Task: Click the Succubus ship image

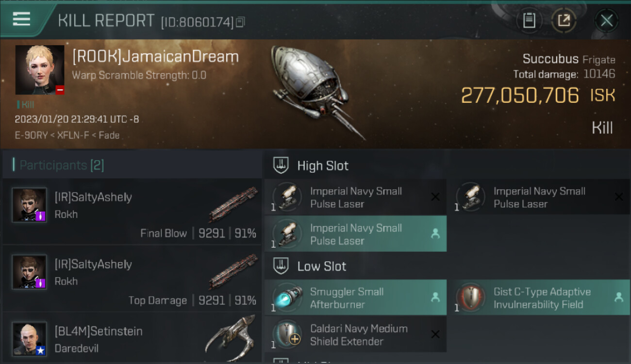Action: [318, 92]
